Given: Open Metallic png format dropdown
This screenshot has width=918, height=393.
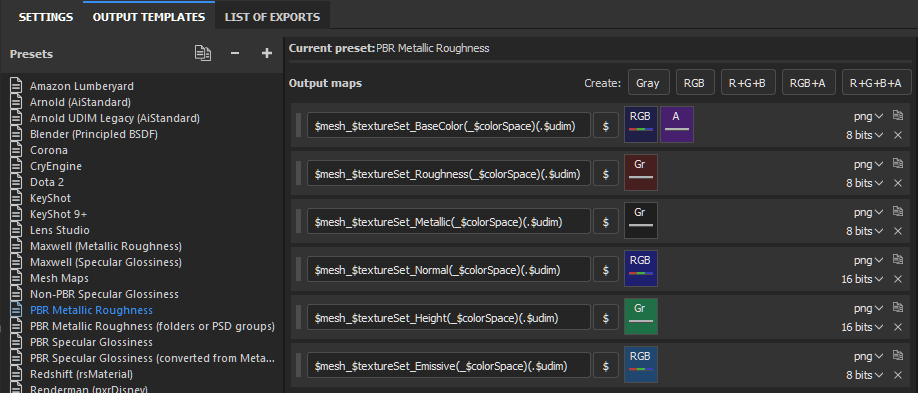Looking at the screenshot, I should 868,212.
